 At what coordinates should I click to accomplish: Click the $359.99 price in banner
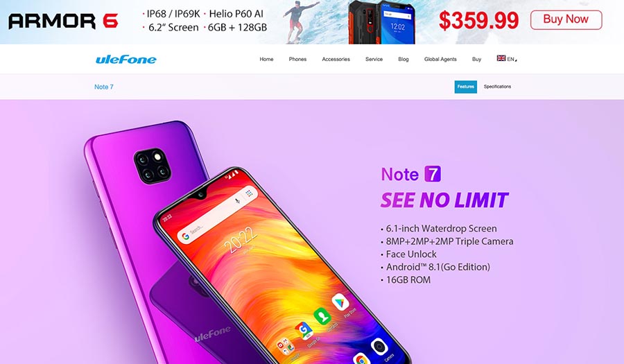[478, 21]
